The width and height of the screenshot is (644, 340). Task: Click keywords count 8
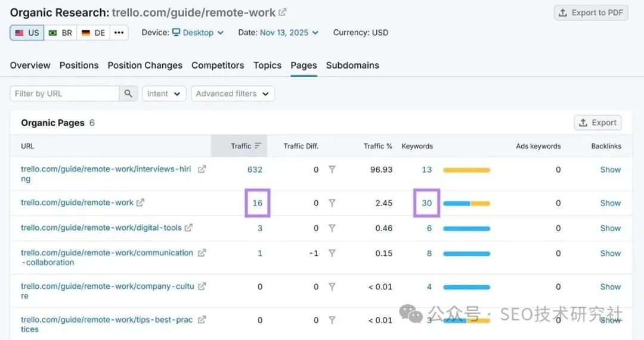(x=429, y=254)
